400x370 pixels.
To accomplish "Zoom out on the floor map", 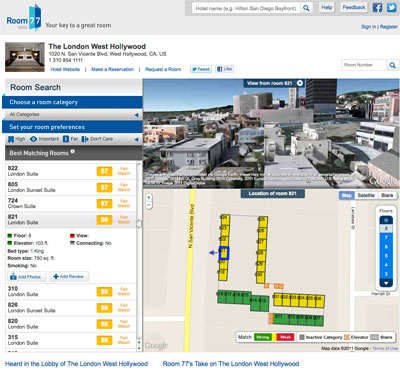I will coord(149,205).
